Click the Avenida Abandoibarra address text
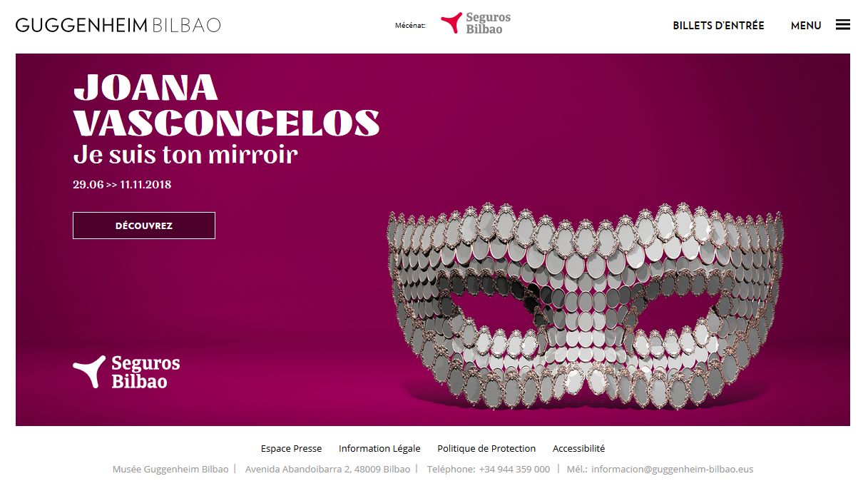 (x=327, y=470)
